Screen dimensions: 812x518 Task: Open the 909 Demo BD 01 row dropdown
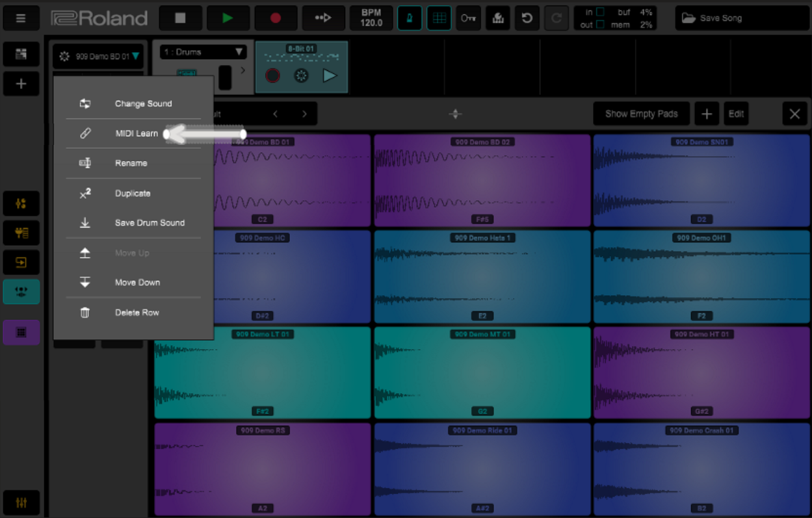(136, 57)
